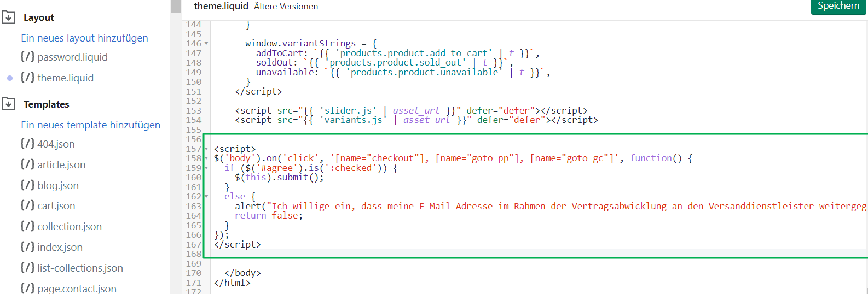Open 'Ältere Versionen' link
This screenshot has height=294, width=868.
coord(286,7)
